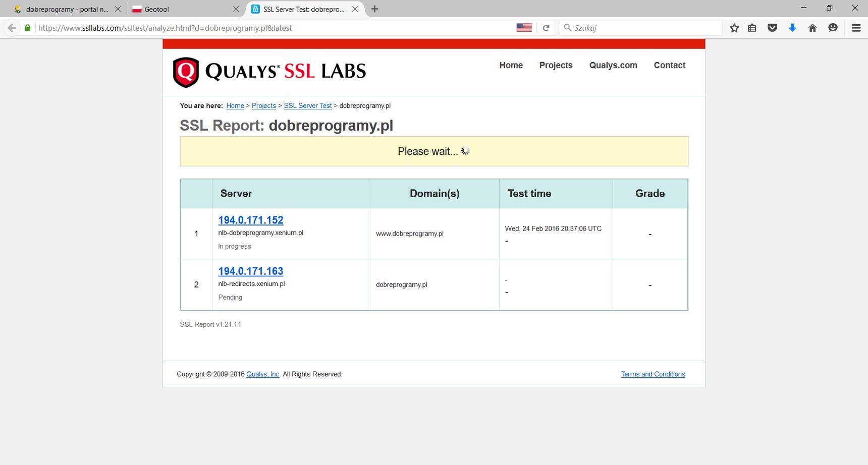Switch to the Geotool tab
The width and height of the screenshot is (868, 465).
pyautogui.click(x=184, y=9)
